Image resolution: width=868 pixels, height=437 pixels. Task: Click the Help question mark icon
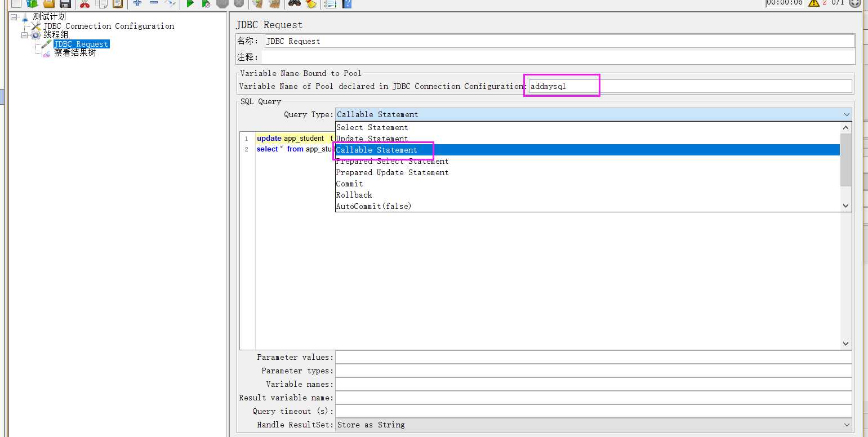(x=347, y=3)
